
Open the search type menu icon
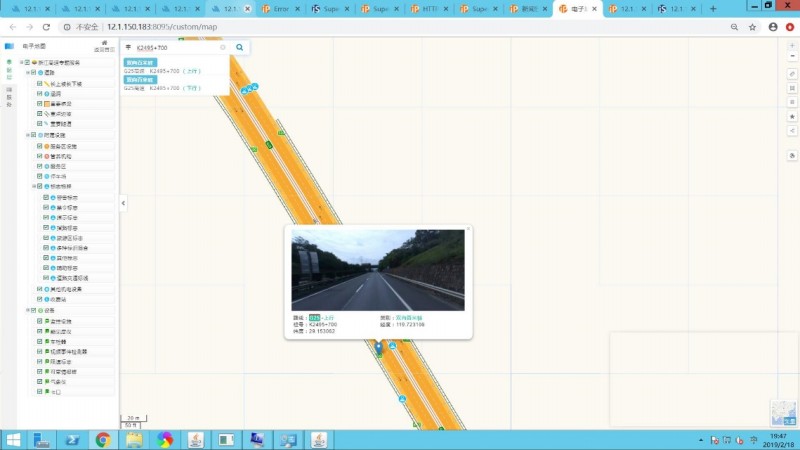coord(128,47)
